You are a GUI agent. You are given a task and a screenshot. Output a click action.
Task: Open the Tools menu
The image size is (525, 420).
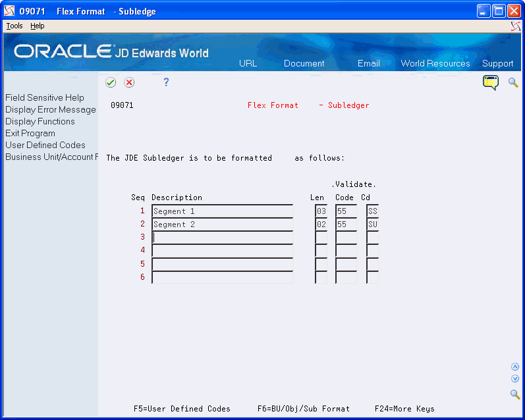(14, 26)
